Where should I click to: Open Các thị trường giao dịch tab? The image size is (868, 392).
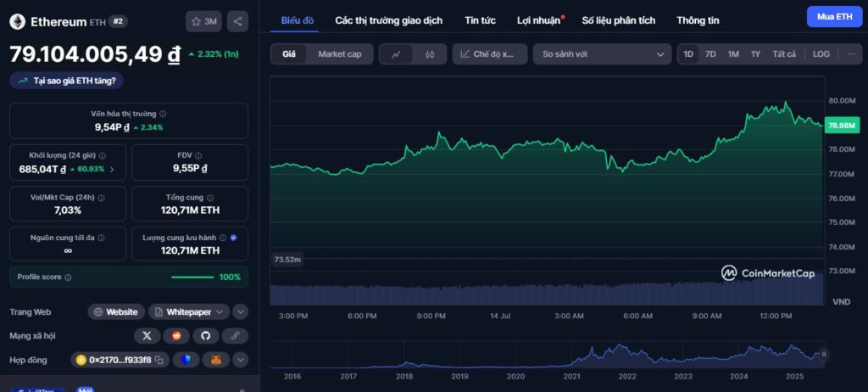pyautogui.click(x=388, y=20)
